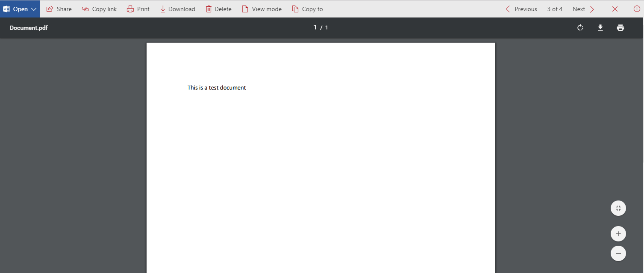
Task: Click the text 'This is a test document'
Action: 217,88
